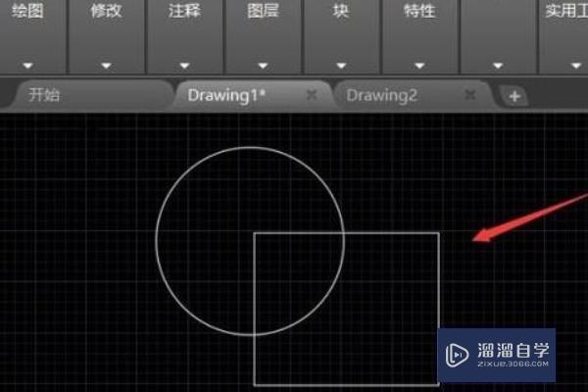
Task: Select the circle in the drawing
Action: (157, 241)
